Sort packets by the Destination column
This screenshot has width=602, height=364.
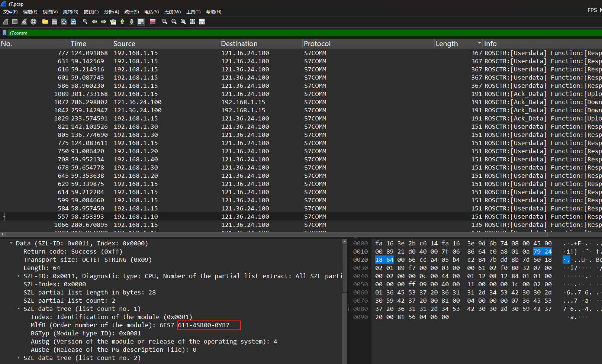click(x=261, y=44)
